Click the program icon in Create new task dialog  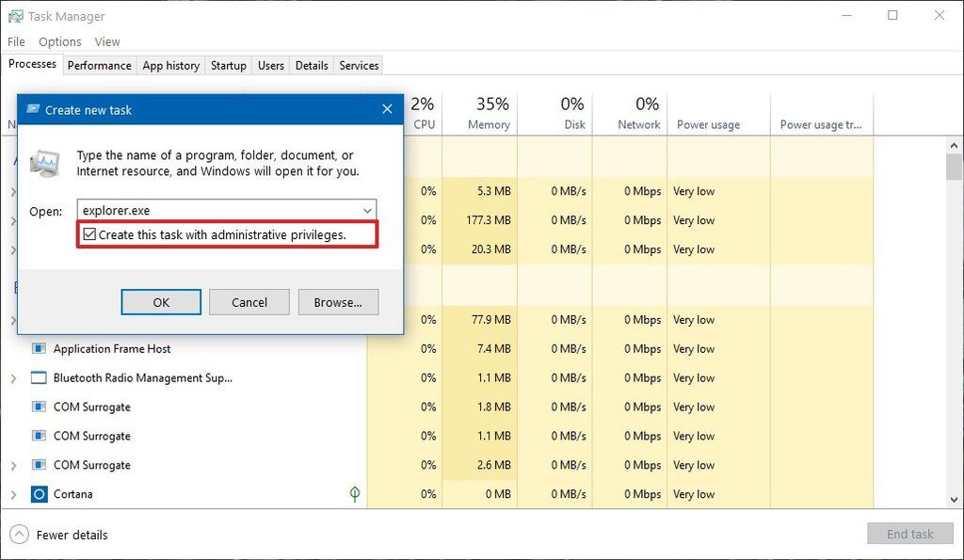pyautogui.click(x=45, y=163)
